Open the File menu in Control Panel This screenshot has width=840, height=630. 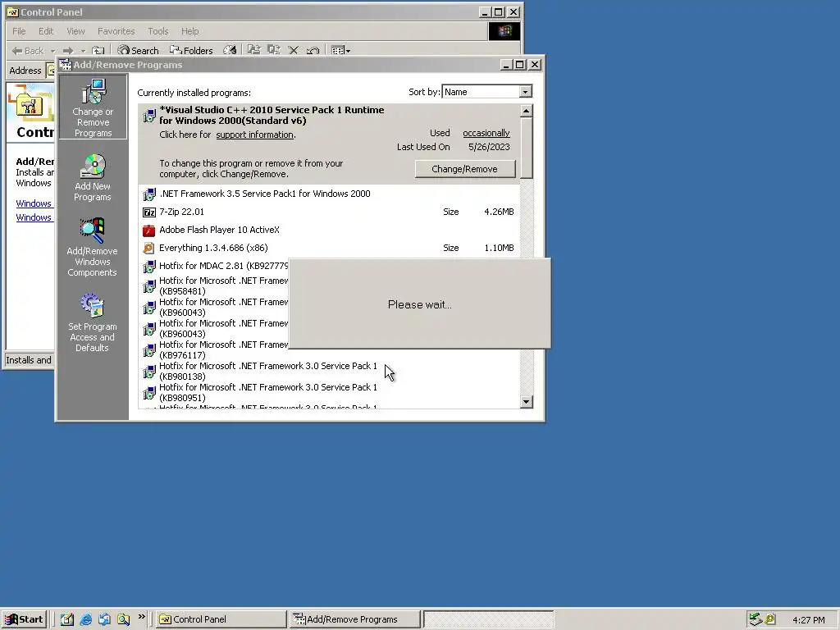click(19, 31)
